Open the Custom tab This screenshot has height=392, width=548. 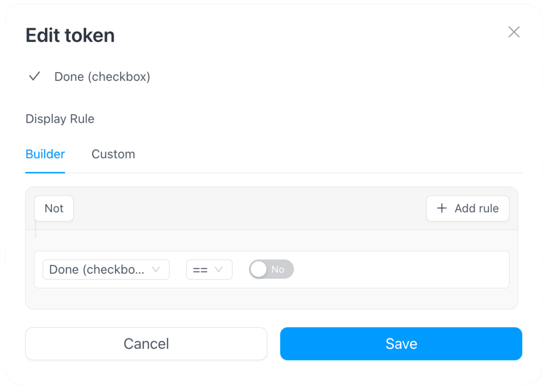click(113, 154)
